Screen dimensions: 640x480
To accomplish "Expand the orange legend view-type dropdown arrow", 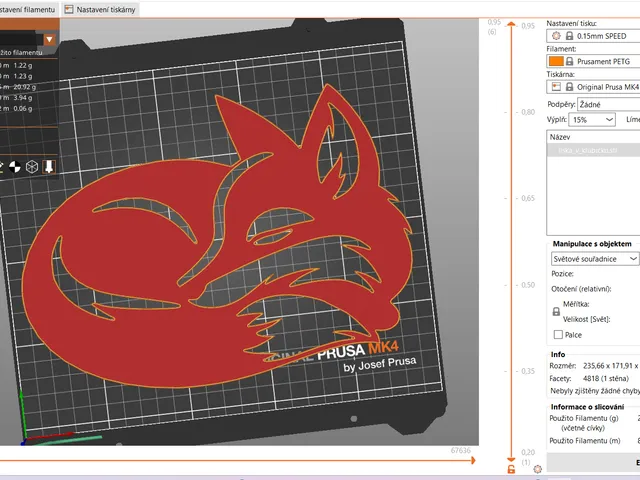I will coord(49,40).
